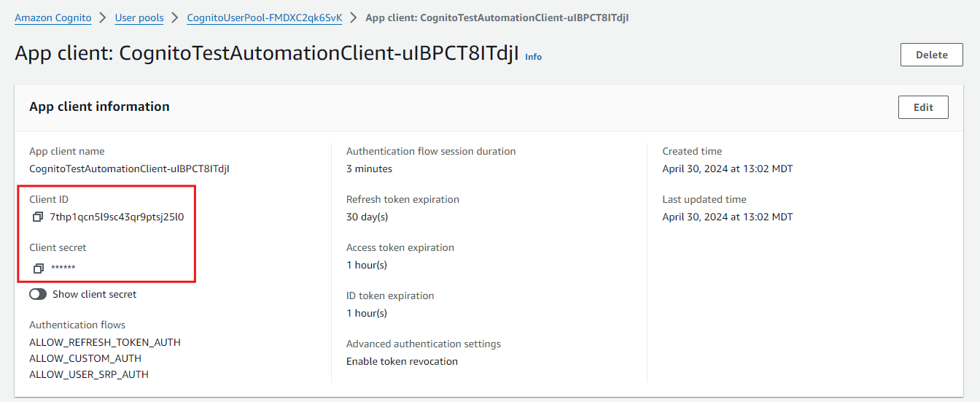Click the App client name value text
980x402 pixels.
(x=130, y=169)
